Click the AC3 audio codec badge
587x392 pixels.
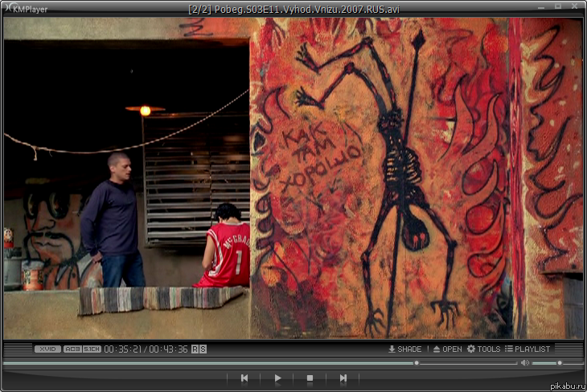(72, 349)
